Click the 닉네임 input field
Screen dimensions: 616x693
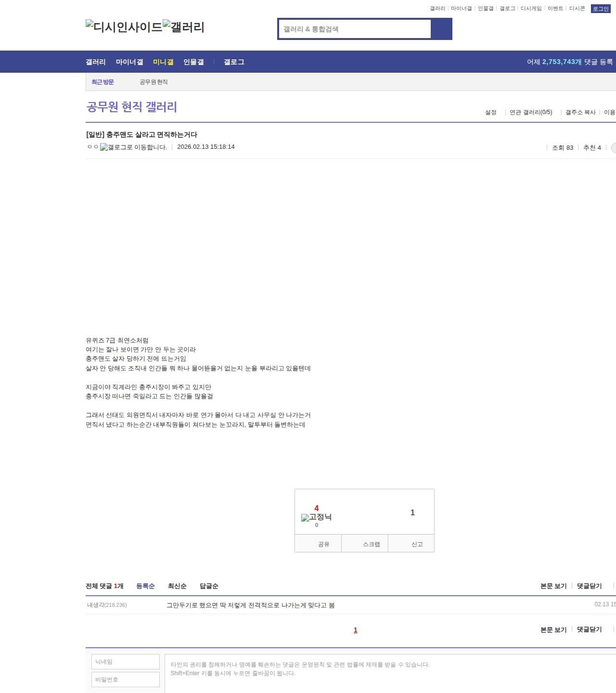(x=126, y=662)
